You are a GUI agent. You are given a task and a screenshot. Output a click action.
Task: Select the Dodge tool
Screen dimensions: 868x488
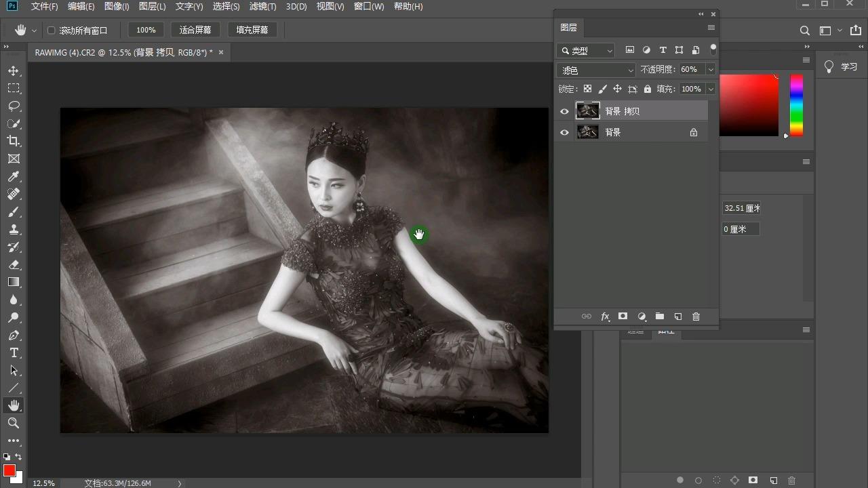click(x=14, y=317)
